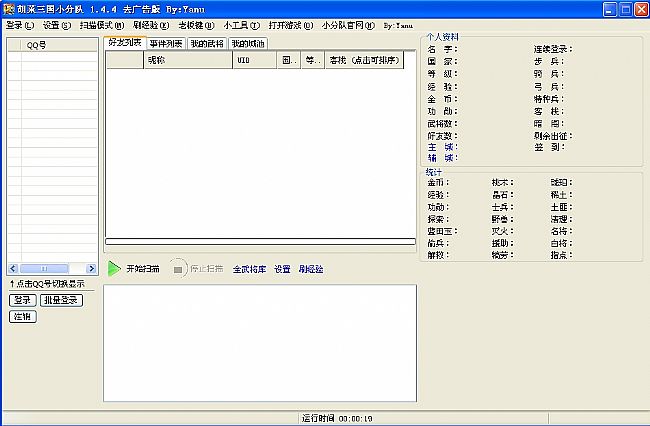Image resolution: width=650 pixels, height=426 pixels.
Task: Click the UID column header
Action: [x=255, y=60]
